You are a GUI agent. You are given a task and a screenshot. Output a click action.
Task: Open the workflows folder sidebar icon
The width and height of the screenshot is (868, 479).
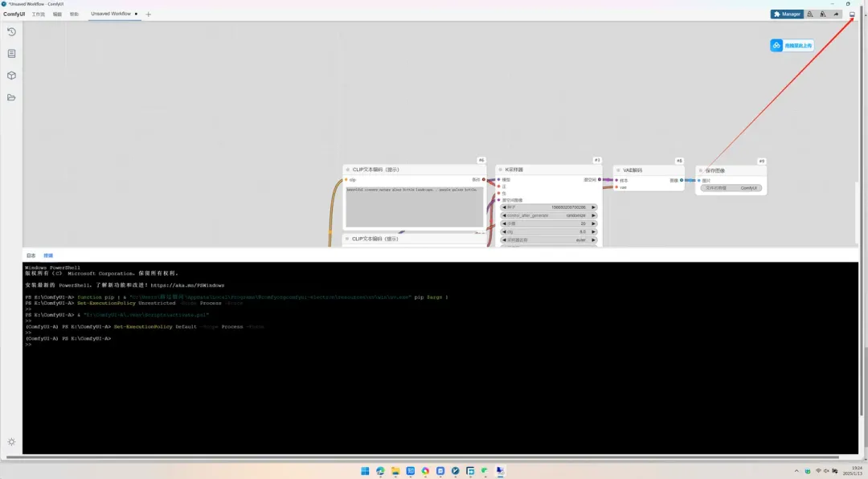pos(11,97)
